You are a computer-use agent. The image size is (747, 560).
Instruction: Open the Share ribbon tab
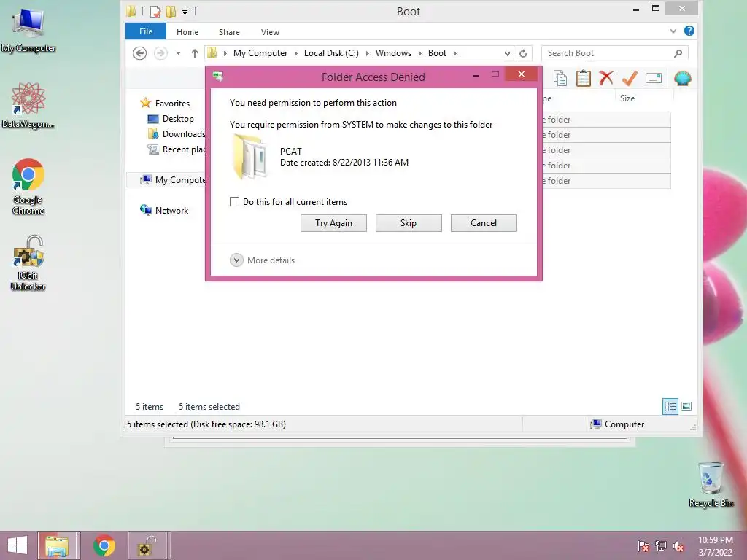tap(229, 32)
